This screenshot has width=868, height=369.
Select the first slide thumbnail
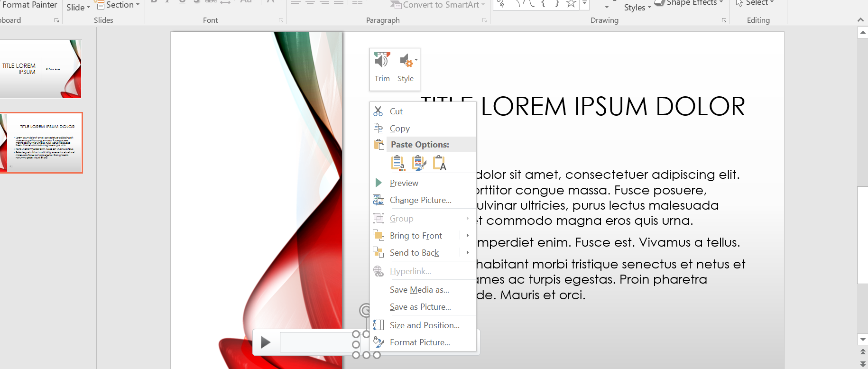[41, 69]
